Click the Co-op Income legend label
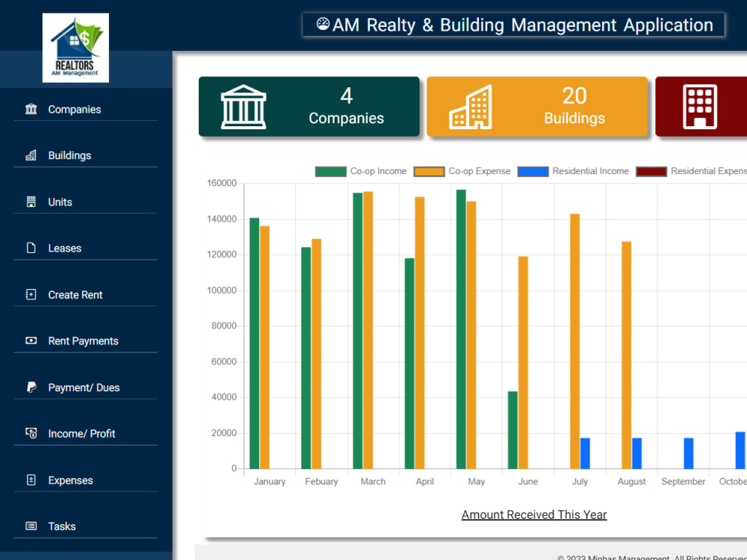Viewport: 747px width, 560px height. 378,172
